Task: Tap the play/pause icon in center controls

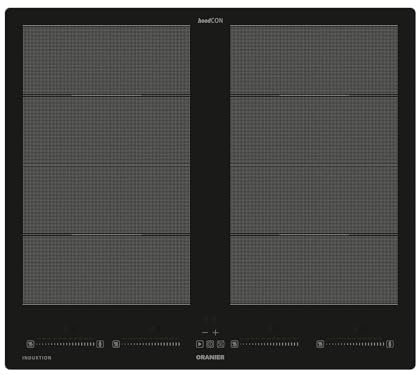Action: [200, 344]
